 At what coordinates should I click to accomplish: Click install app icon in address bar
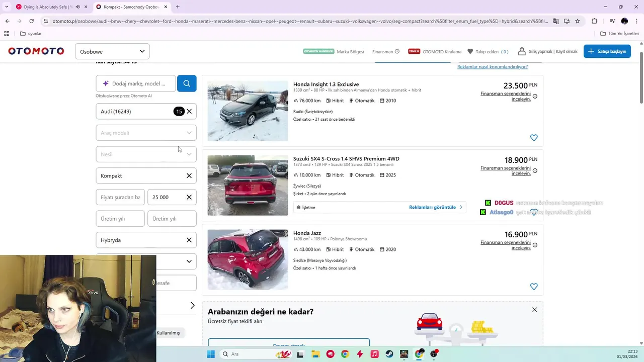point(567,21)
